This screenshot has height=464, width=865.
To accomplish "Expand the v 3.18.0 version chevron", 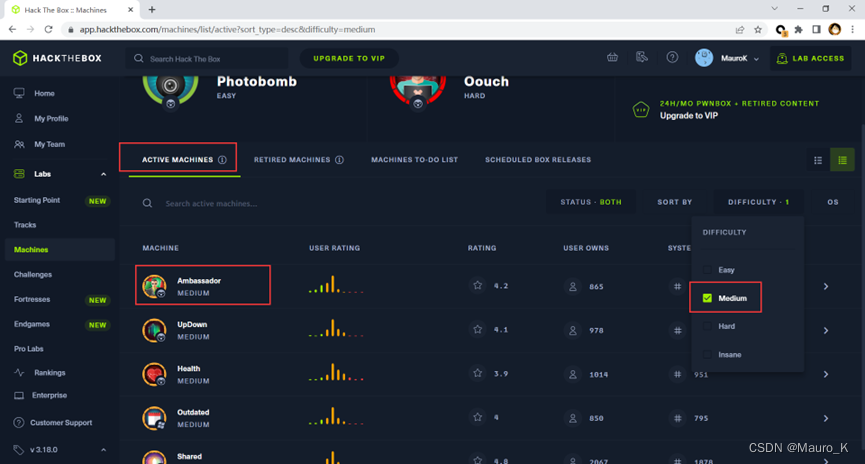I will tap(103, 450).
